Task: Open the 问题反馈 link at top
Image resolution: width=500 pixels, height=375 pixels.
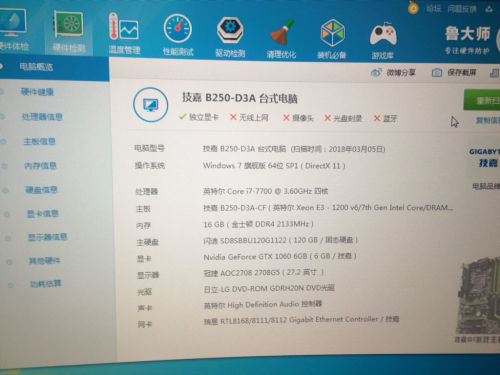Action: [x=462, y=9]
